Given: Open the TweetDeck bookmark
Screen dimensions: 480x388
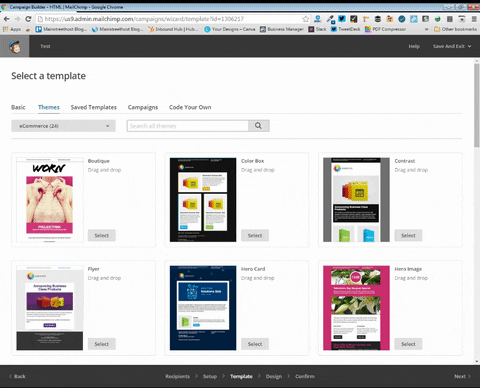Looking at the screenshot, I should tap(346, 29).
